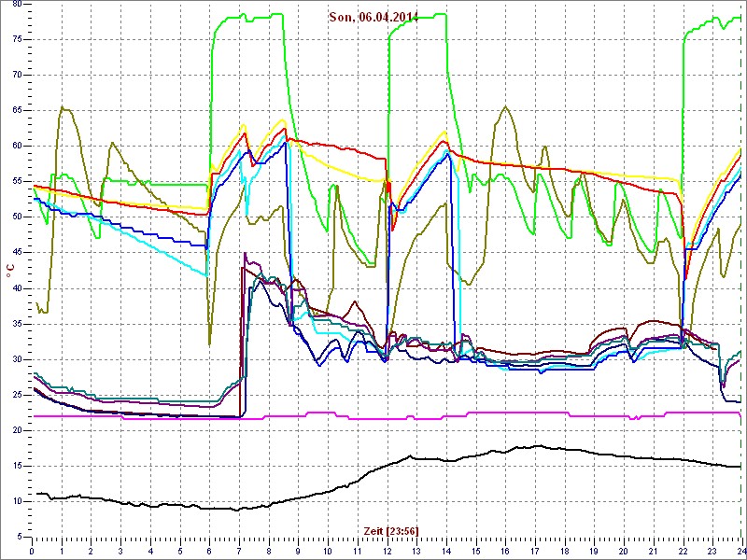
Task: Click the '°C' temperature axis unit label
Action: coord(10,272)
